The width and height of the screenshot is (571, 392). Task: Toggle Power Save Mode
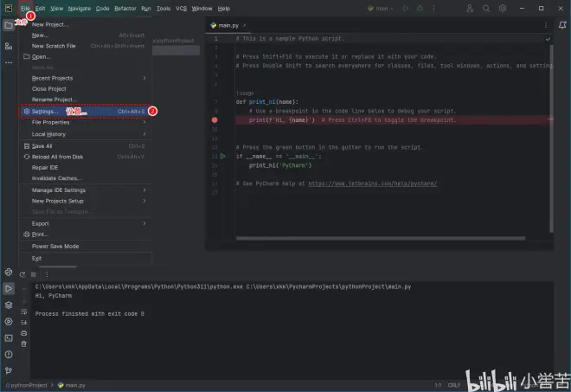coord(87,247)
